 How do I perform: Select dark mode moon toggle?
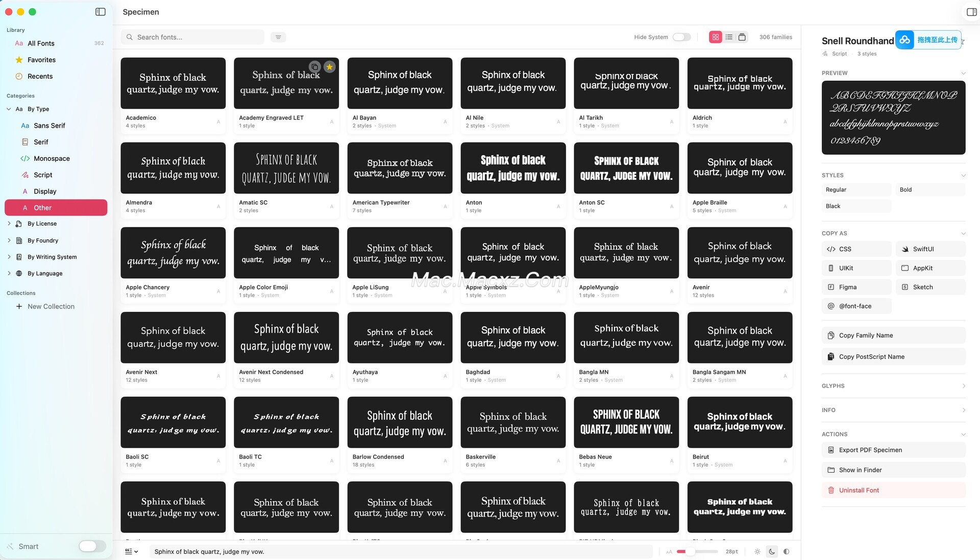(x=772, y=551)
